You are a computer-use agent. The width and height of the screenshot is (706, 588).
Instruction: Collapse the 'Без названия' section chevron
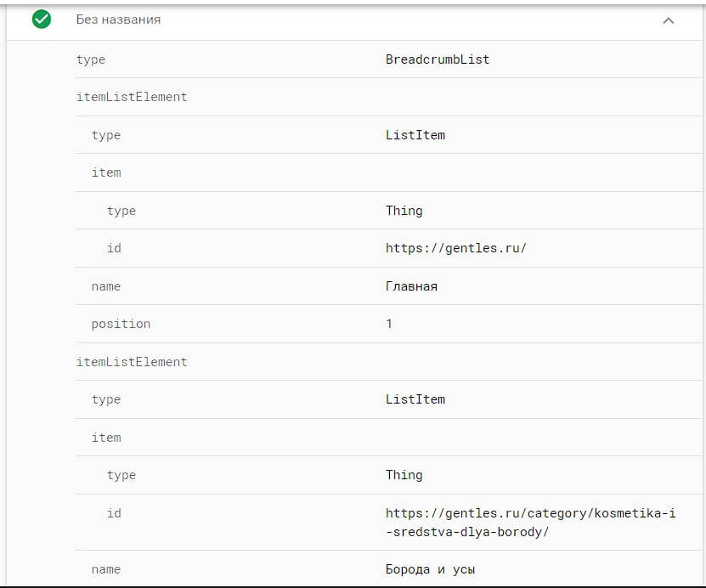pyautogui.click(x=668, y=20)
